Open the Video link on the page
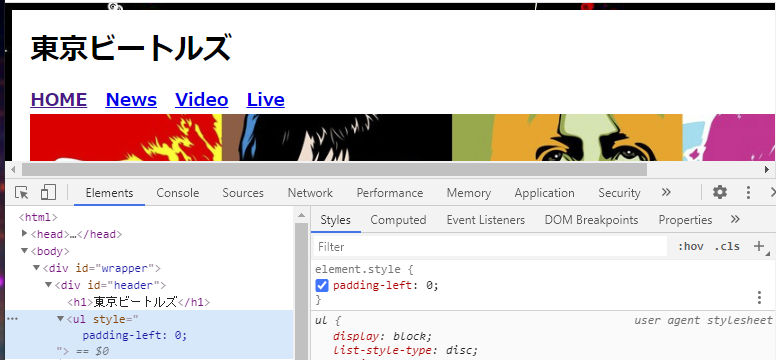 point(201,100)
